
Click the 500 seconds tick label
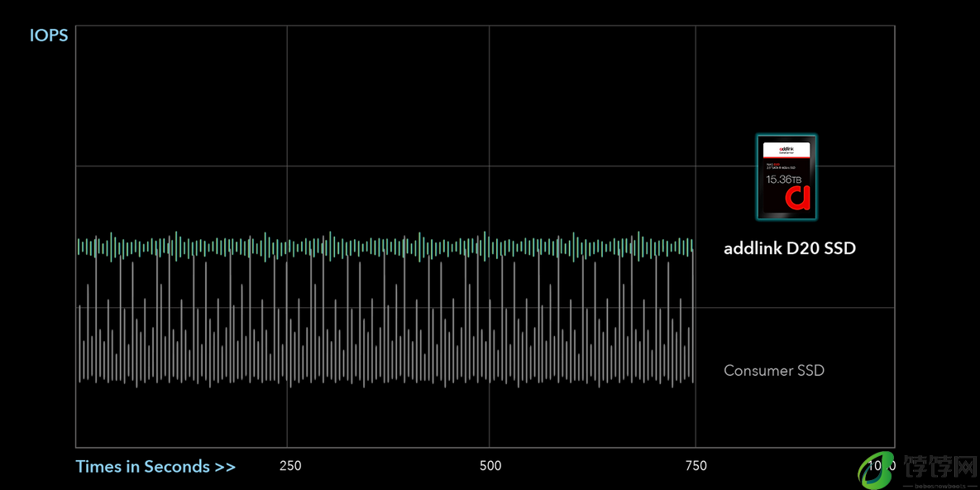click(490, 466)
